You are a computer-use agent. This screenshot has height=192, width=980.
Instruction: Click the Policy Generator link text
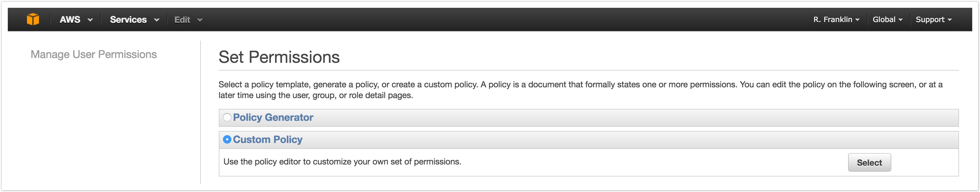[274, 118]
